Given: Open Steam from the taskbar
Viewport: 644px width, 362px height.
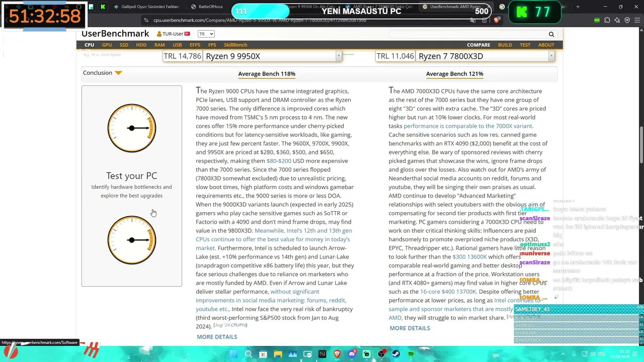Looking at the screenshot, I should pos(396,354).
